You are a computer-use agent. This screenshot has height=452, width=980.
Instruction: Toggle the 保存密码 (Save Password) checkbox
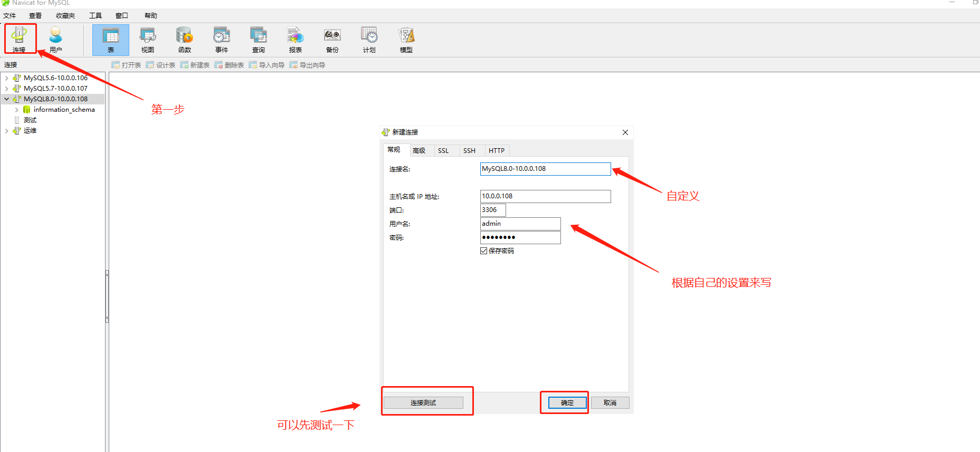tap(483, 251)
